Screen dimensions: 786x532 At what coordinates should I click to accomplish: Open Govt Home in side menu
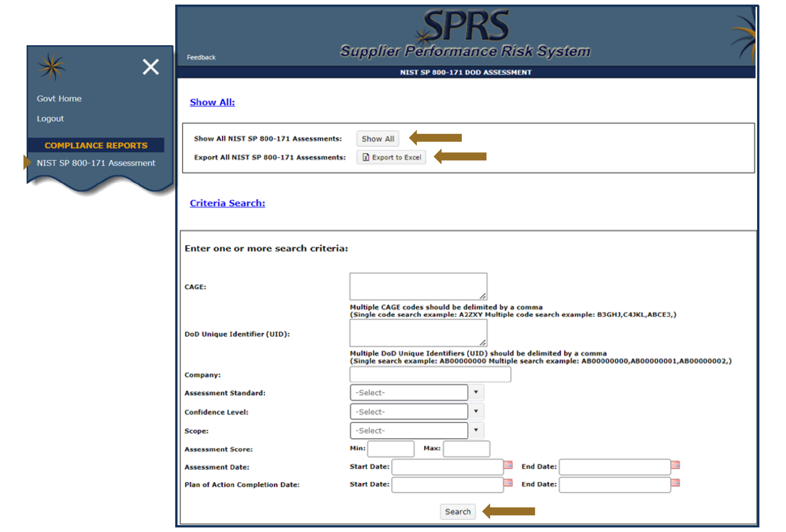[59, 98]
